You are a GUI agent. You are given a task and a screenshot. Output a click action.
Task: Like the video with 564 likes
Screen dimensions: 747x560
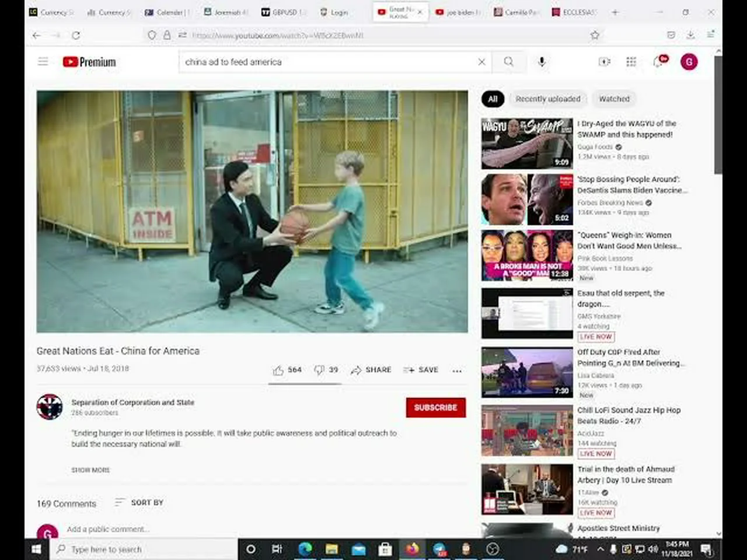pyautogui.click(x=287, y=370)
